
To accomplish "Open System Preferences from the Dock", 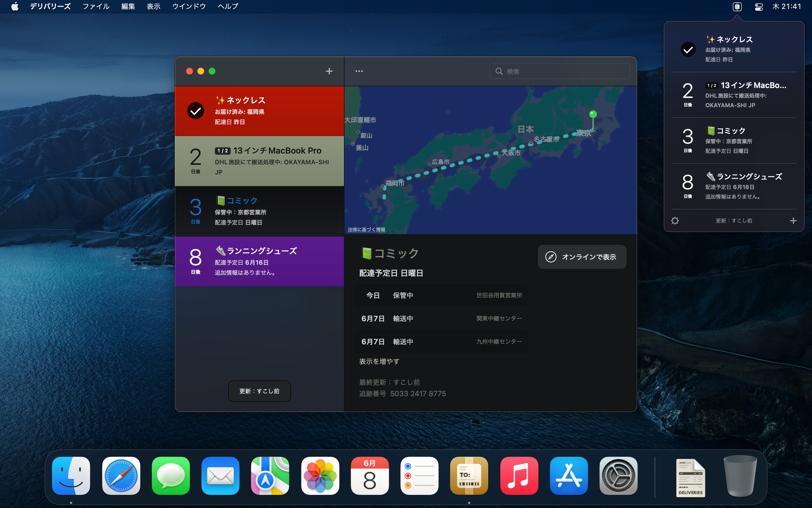I will pyautogui.click(x=618, y=476).
